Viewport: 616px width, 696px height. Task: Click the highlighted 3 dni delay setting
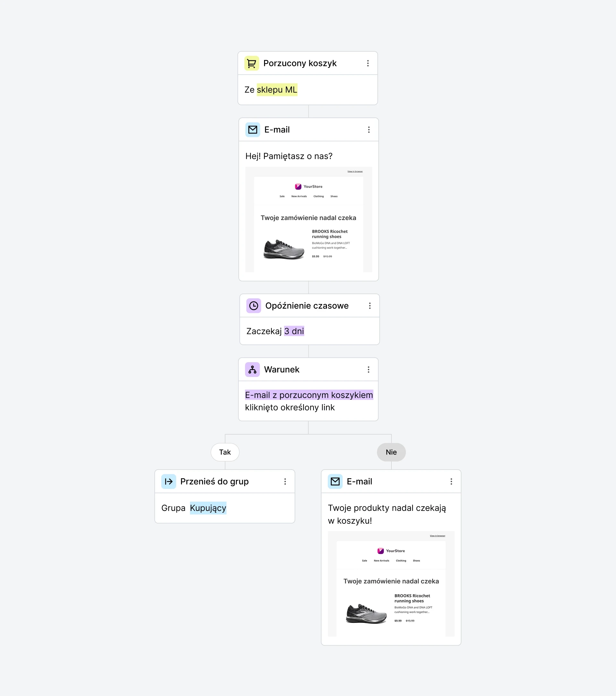[x=294, y=331]
